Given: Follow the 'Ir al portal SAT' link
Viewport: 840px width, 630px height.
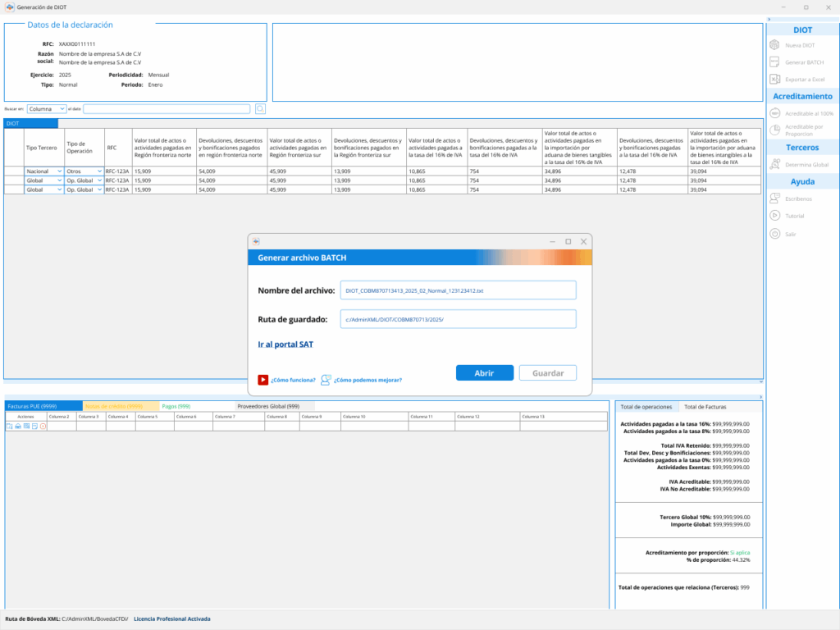Looking at the screenshot, I should click(285, 345).
